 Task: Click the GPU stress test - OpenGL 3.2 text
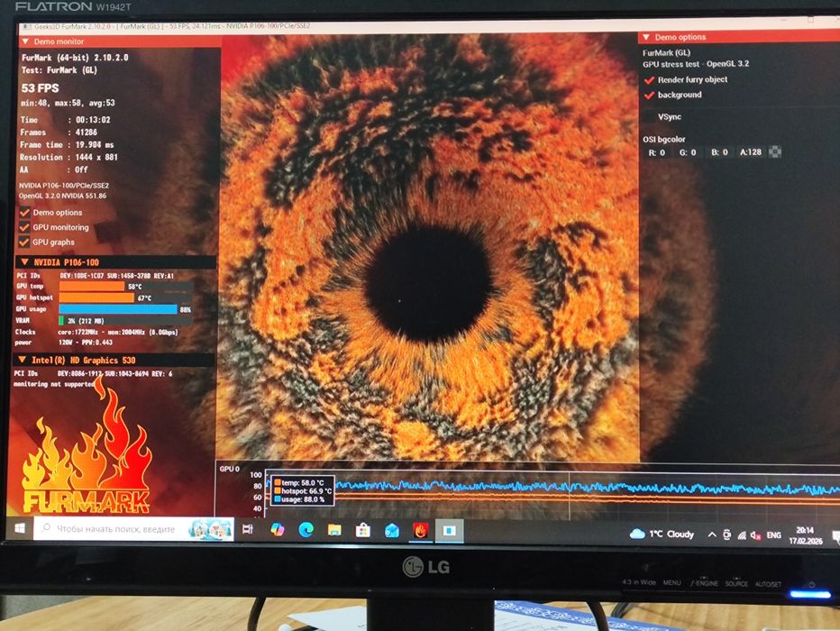pyautogui.click(x=696, y=64)
